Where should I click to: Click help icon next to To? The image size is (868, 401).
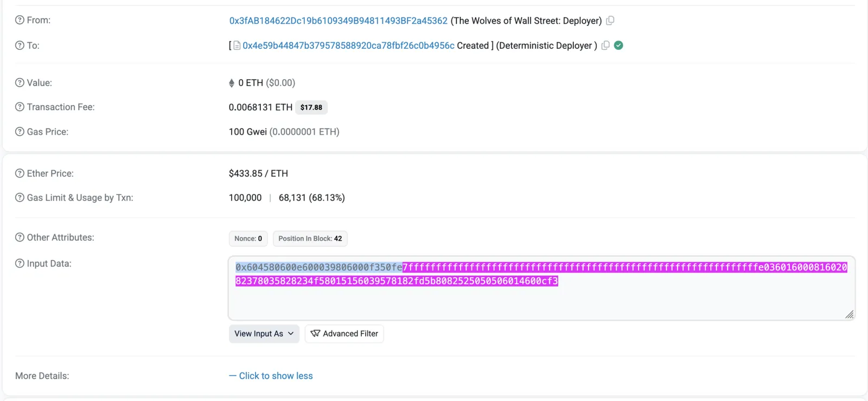point(20,46)
